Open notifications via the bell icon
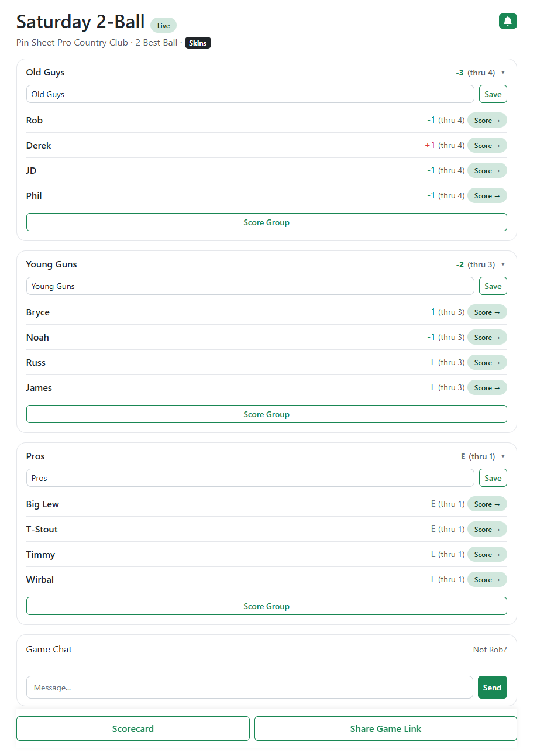Screen dimensions: 537x756 click(508, 20)
